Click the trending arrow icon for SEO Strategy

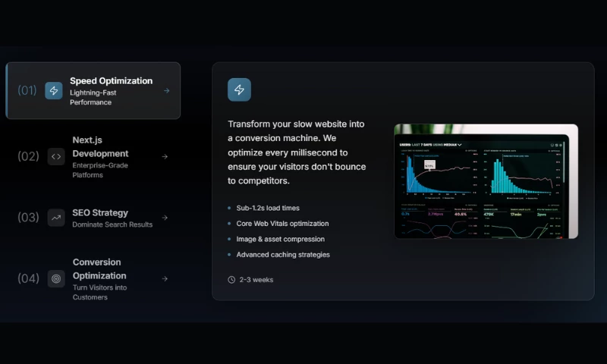point(56,218)
